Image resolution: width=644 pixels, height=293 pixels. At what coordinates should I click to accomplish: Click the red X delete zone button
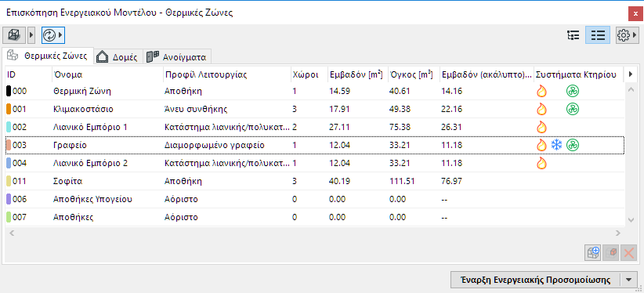628,252
